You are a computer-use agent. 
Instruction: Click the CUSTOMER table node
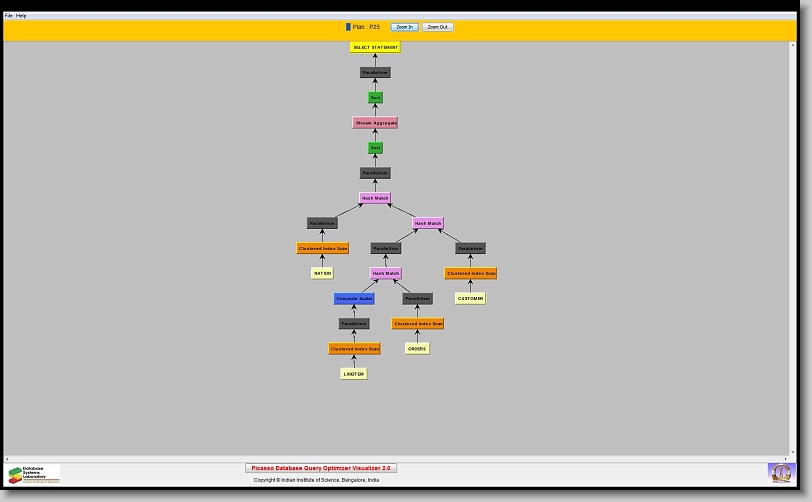click(x=470, y=298)
